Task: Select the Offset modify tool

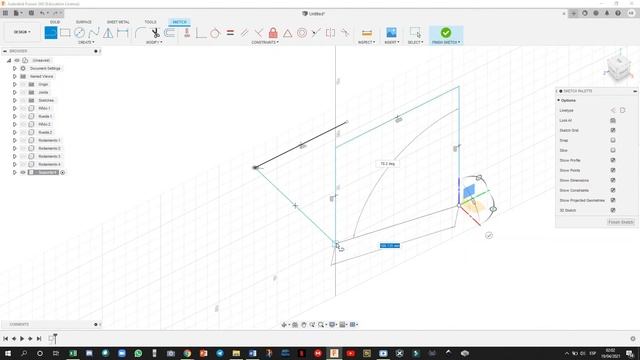Action: coord(170,33)
